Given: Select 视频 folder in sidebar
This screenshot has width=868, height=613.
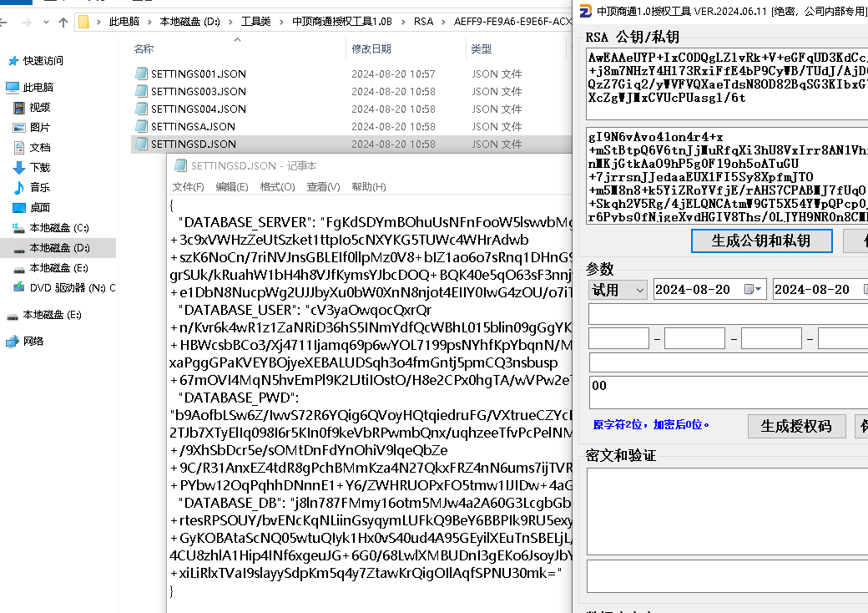Looking at the screenshot, I should tap(40, 107).
